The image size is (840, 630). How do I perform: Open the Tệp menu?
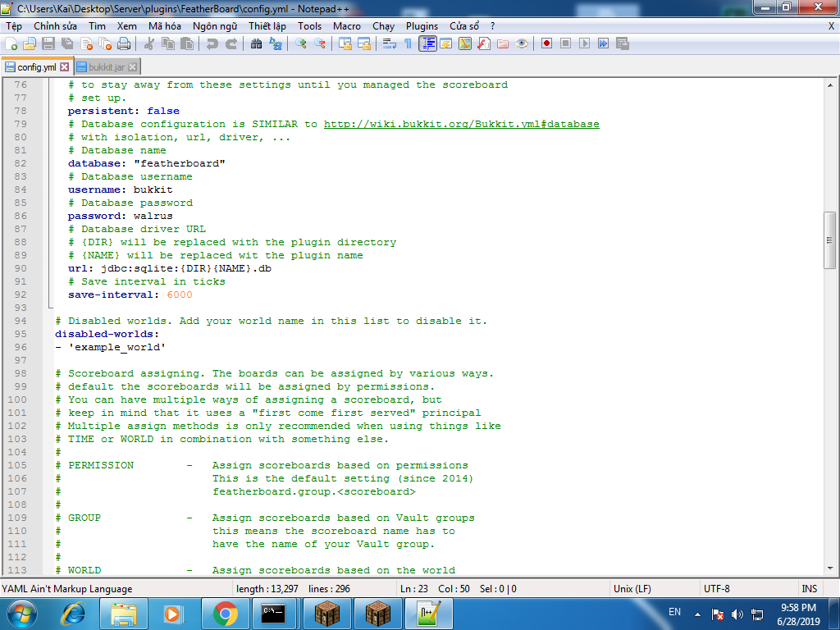tap(14, 26)
